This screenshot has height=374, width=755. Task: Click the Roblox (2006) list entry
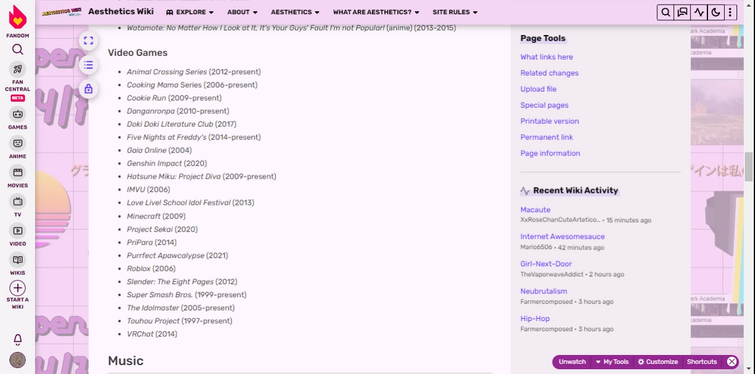click(151, 269)
